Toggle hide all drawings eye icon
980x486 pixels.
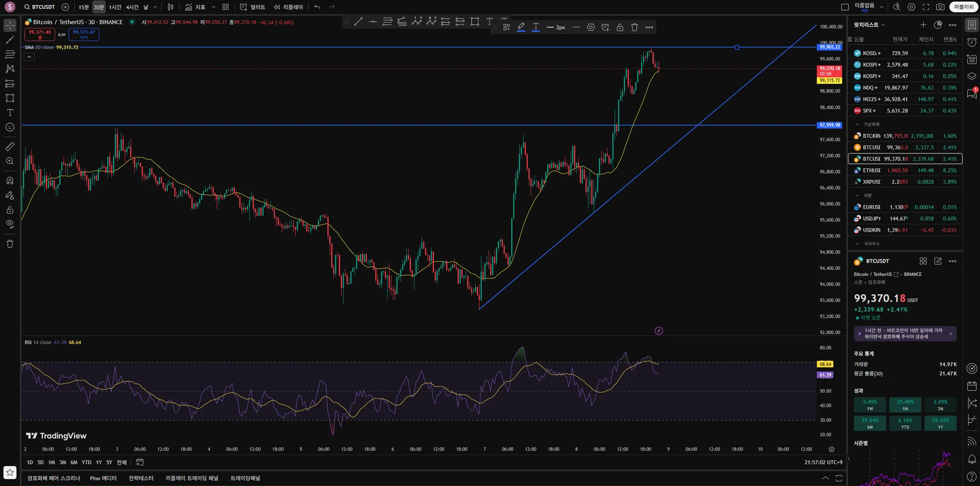tap(10, 224)
